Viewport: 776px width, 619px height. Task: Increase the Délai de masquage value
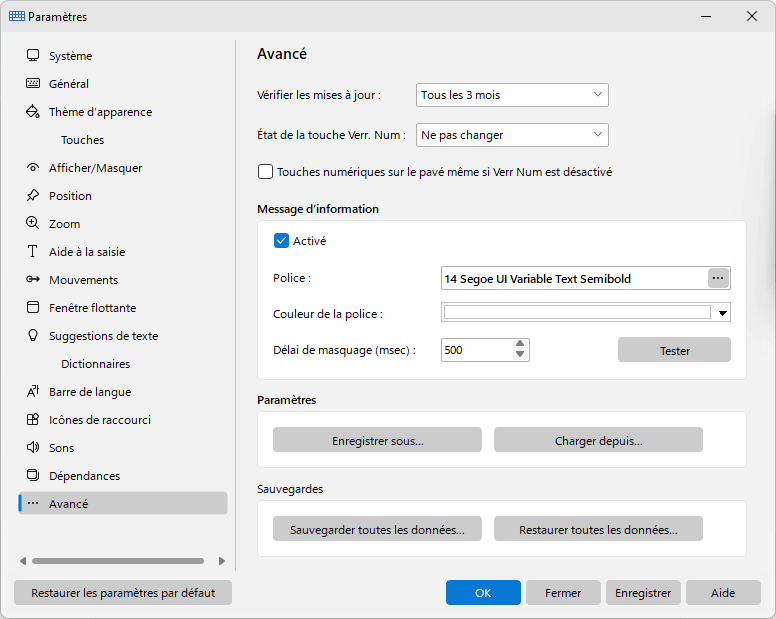[520, 344]
